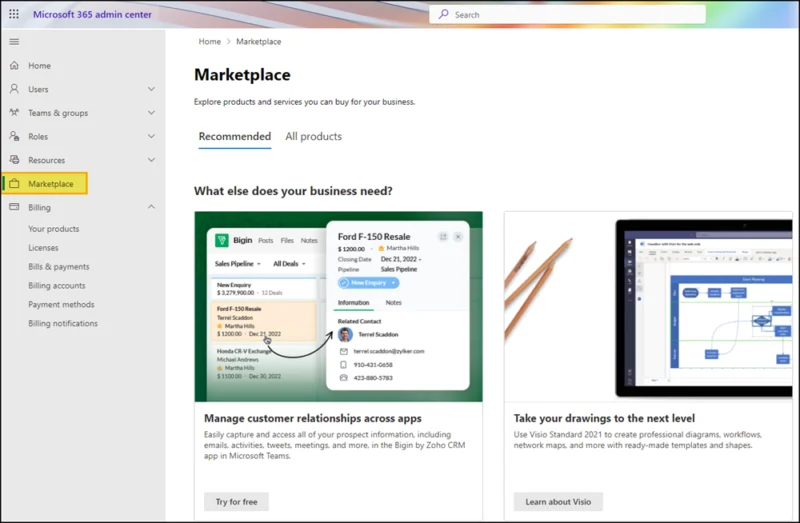Viewport: 800px width, 523px height.
Task: Click the Try for free button
Action: pos(236,502)
